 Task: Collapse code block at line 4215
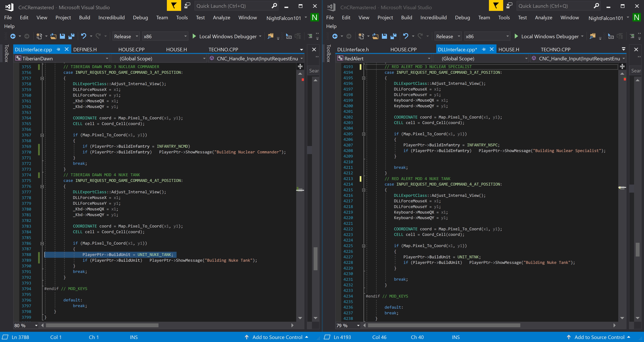[363, 190]
